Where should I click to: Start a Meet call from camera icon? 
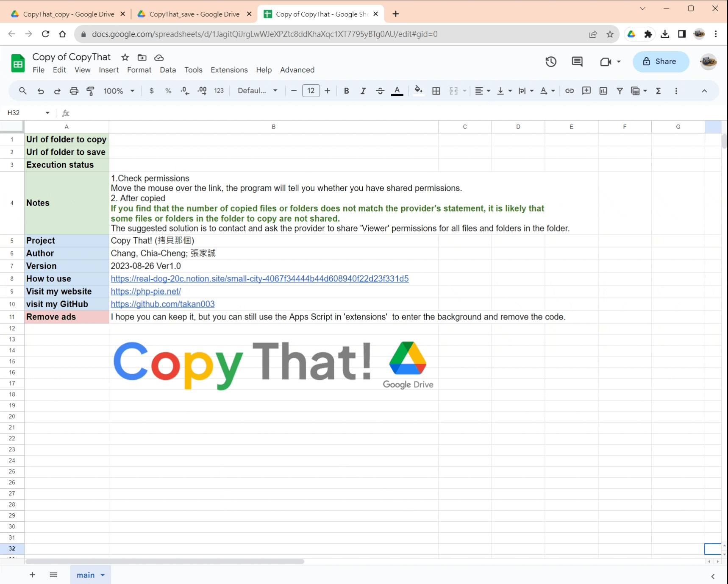point(606,62)
